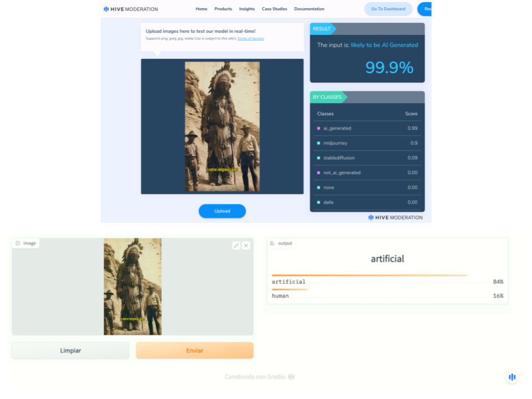The height and width of the screenshot is (399, 532).
Task: Click the pencil edit icon on Gradio image
Action: click(x=237, y=245)
